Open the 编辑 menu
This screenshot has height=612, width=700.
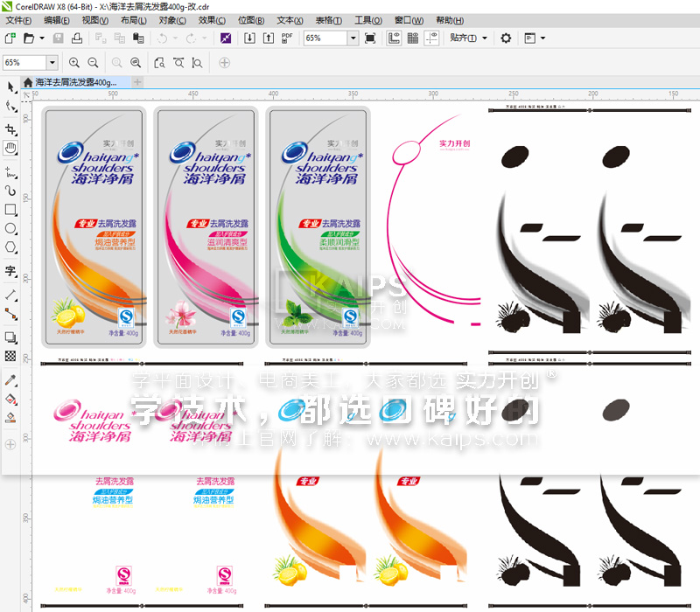(57, 20)
